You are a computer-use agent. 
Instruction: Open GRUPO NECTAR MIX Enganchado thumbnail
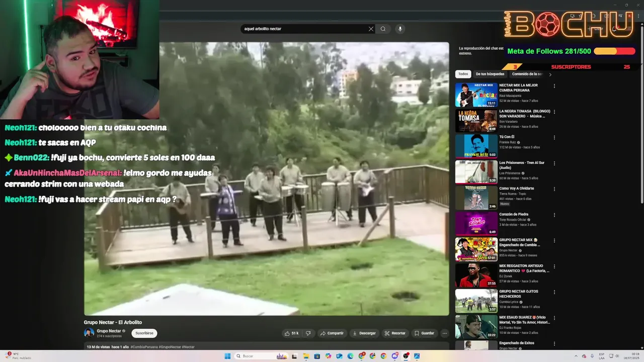(x=476, y=249)
